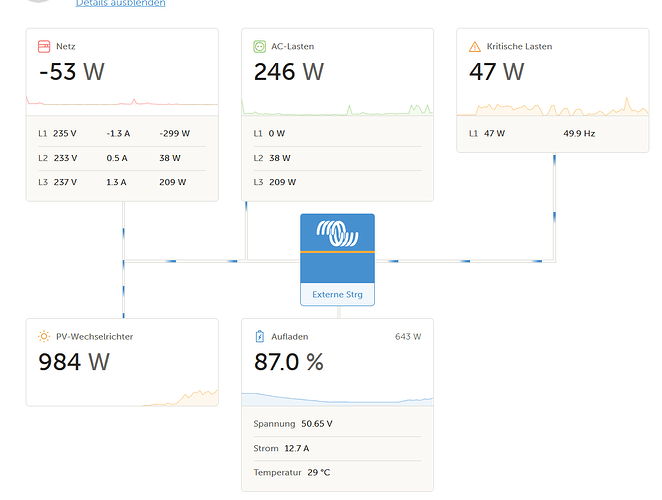Click the Netz L3 209 W reading
This screenshot has width=662, height=500.
pos(173,182)
